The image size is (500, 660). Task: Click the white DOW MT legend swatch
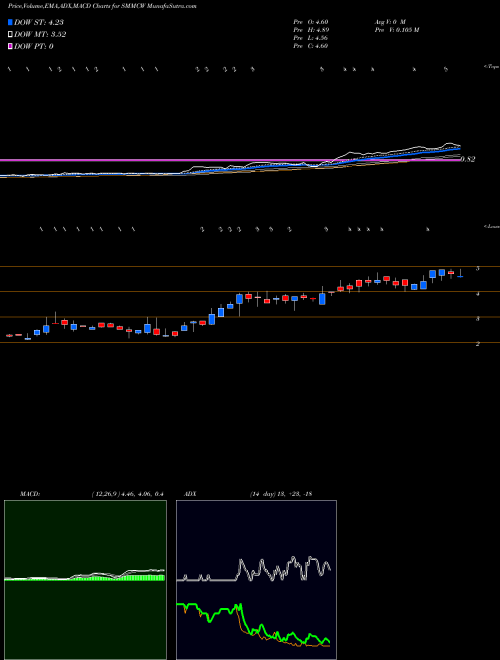tap(10, 35)
